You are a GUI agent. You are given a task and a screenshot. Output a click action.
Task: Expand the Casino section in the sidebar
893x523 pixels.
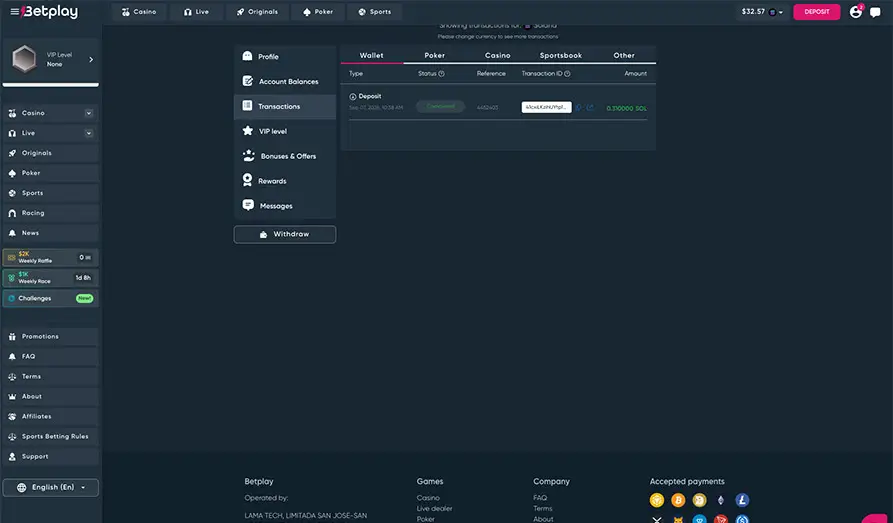click(89, 113)
